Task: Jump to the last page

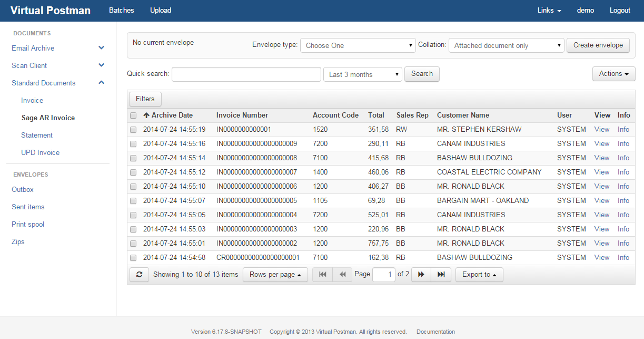Action: click(x=441, y=274)
